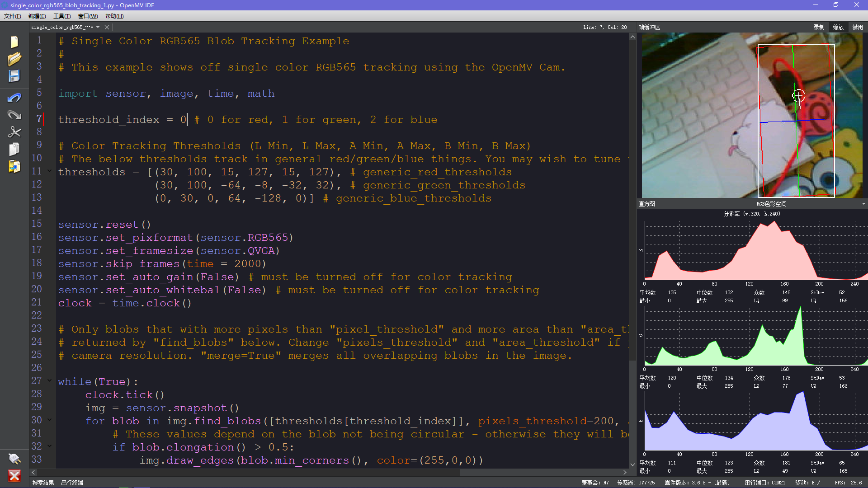
Task: Click the 传感器 OV7725 status entry
Action: [636, 483]
